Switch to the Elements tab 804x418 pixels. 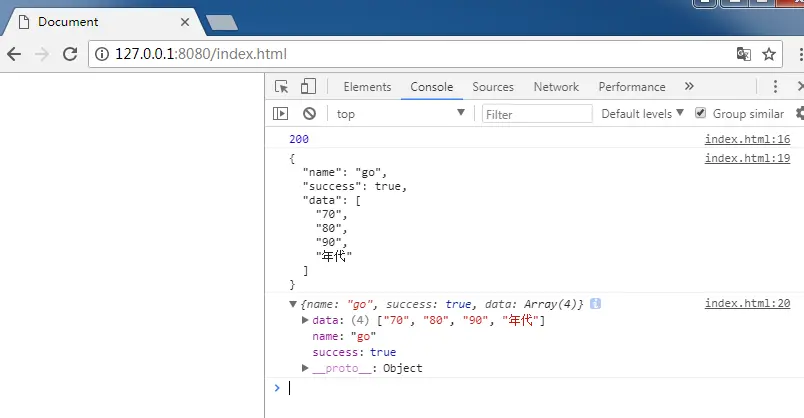(367, 87)
